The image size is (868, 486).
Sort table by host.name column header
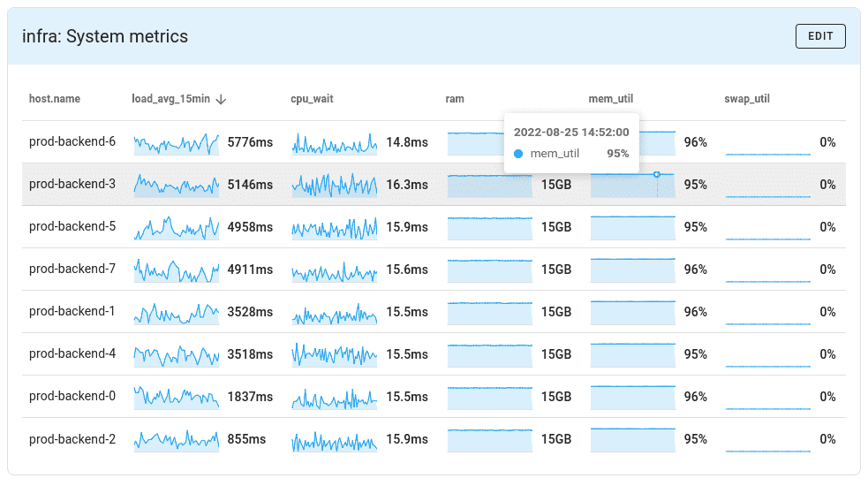(x=55, y=99)
